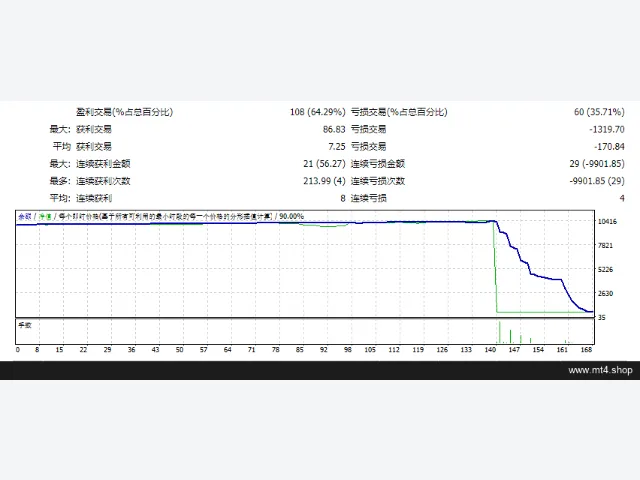Click the y-axis label '5226'
Viewport: 640px width, 480px height.
point(605,269)
